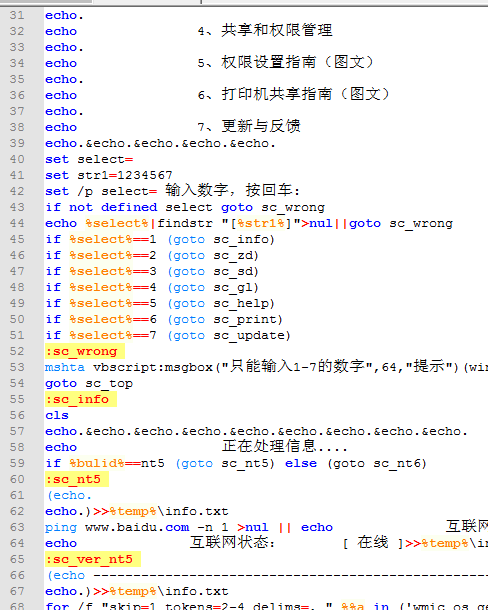Image resolution: width=488 pixels, height=610 pixels.
Task: Click the text '5、权限设置指南（图文）'
Action: point(286,63)
